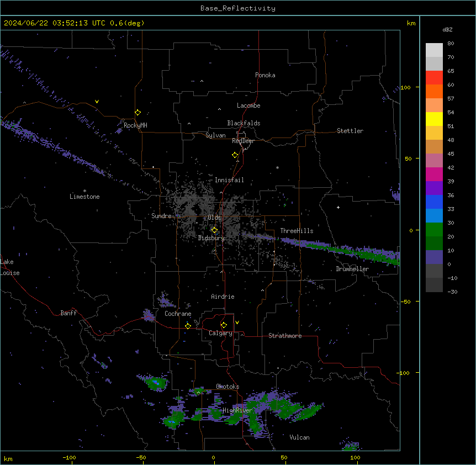Click the Sylvan city label
Screen dimensions: 476x465
coord(215,135)
